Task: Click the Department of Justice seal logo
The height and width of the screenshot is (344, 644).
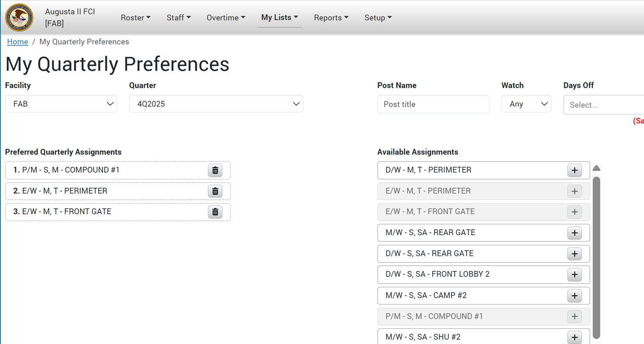Action: 19,18
